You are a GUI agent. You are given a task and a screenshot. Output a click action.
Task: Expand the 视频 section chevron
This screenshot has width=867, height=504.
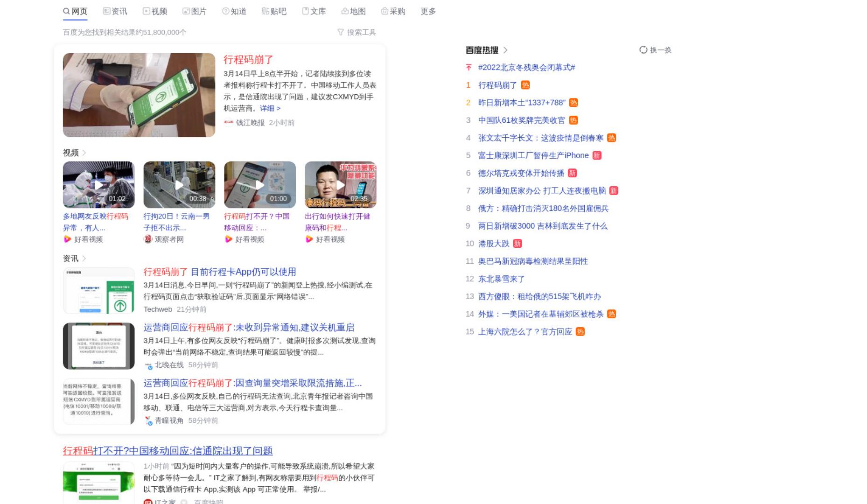[84, 153]
